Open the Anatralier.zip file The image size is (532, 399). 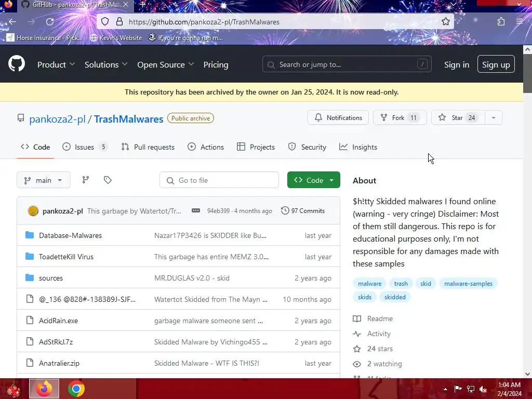pos(59,363)
